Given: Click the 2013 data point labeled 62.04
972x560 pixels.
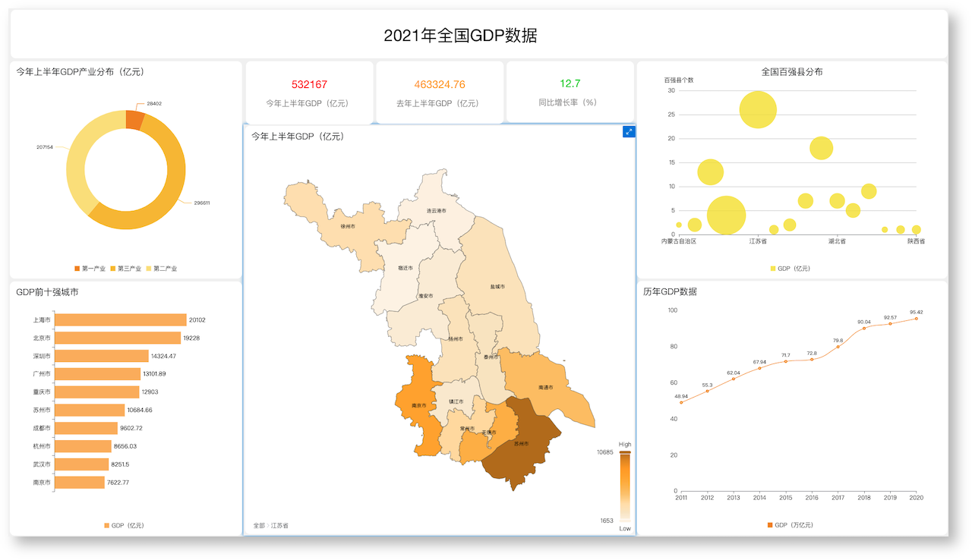Looking at the screenshot, I should 734,379.
